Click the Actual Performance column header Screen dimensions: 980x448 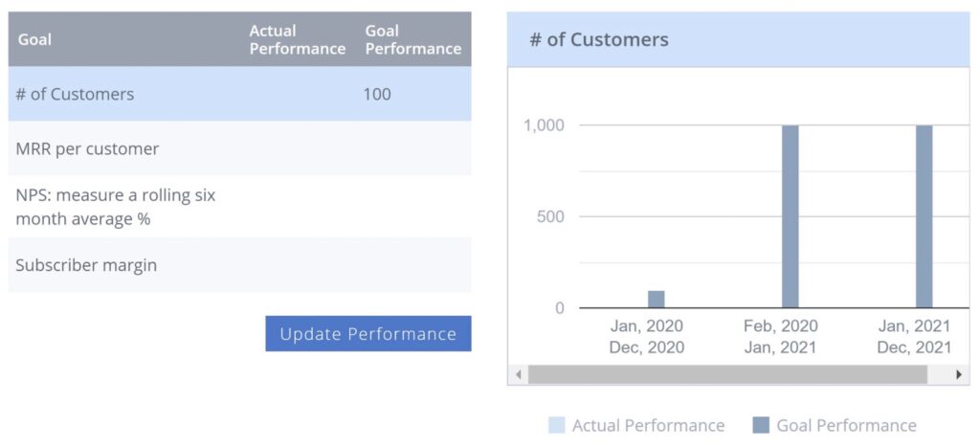pos(297,40)
